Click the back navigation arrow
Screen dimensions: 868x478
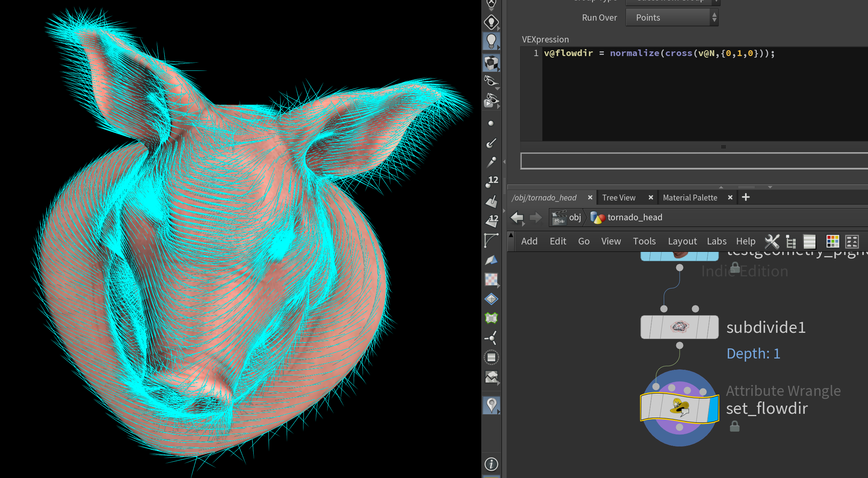coord(517,218)
